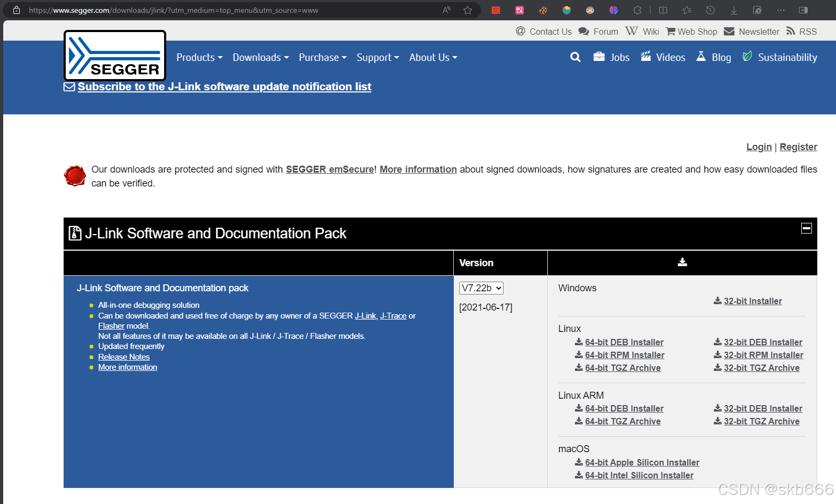Open the Videos page
This screenshot has width=836, height=504.
pos(663,57)
